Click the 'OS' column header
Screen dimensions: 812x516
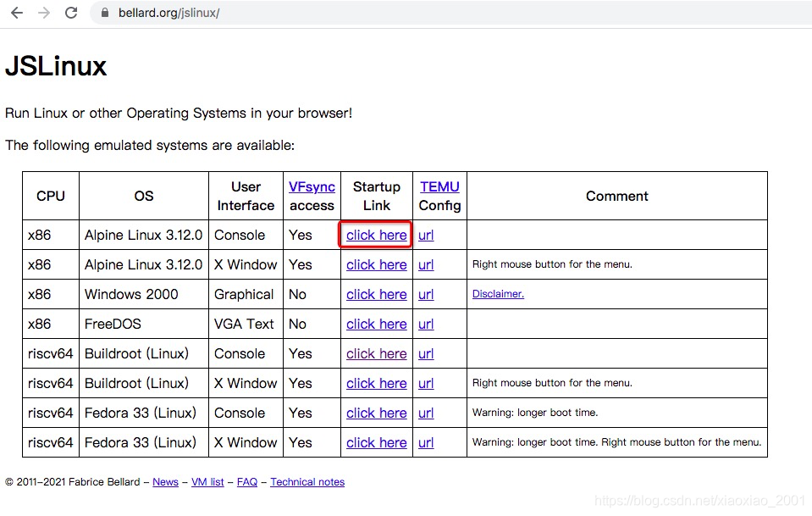click(144, 196)
